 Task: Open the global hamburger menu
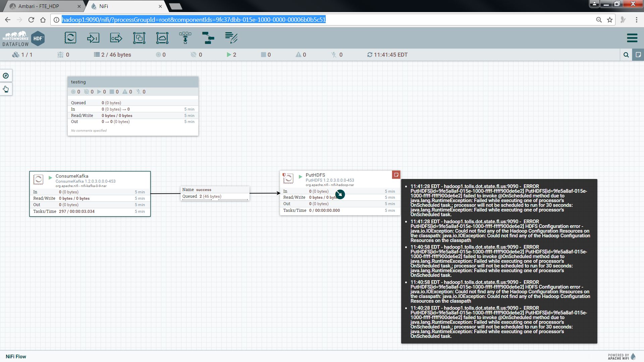pos(632,38)
